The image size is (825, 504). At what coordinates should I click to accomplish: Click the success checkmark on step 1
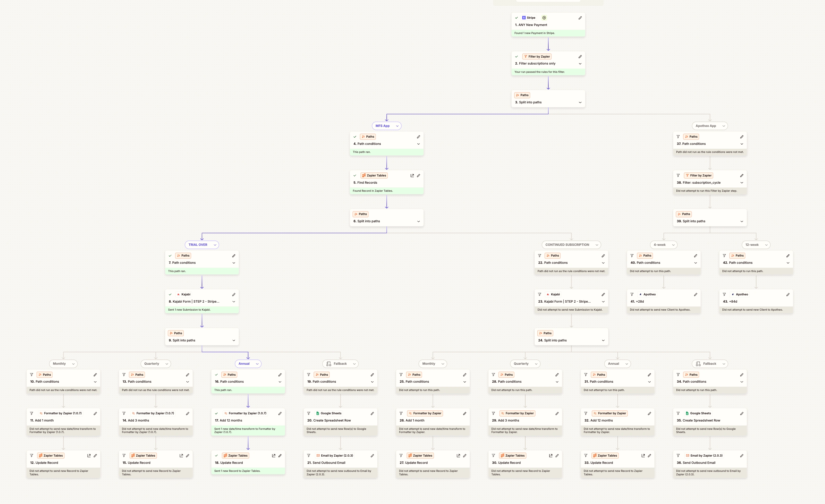[x=517, y=18]
